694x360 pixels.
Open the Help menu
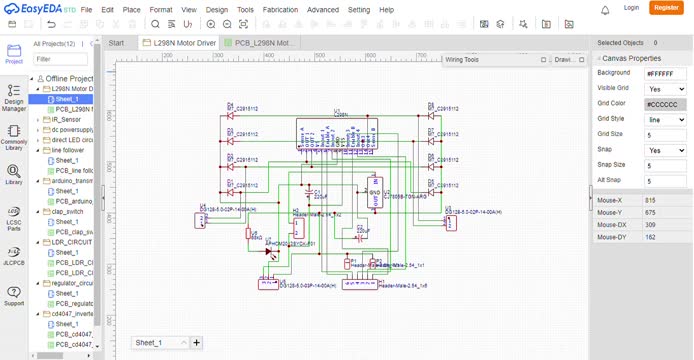[x=386, y=10]
